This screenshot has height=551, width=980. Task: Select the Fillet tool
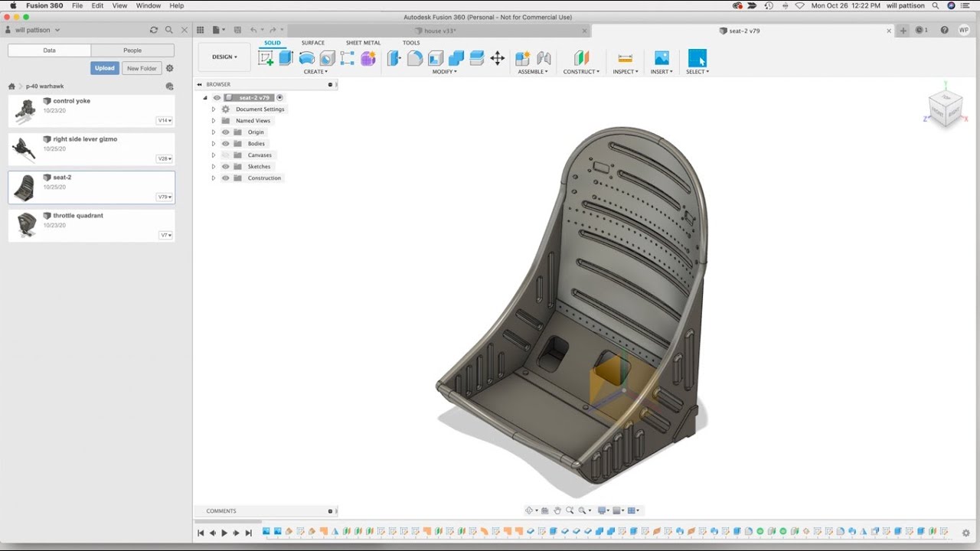(415, 58)
